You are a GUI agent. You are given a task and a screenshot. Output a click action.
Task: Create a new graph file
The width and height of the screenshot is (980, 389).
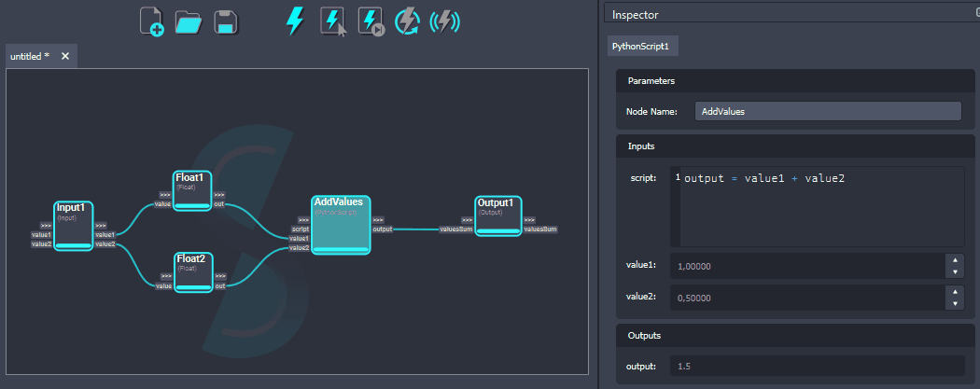(151, 21)
